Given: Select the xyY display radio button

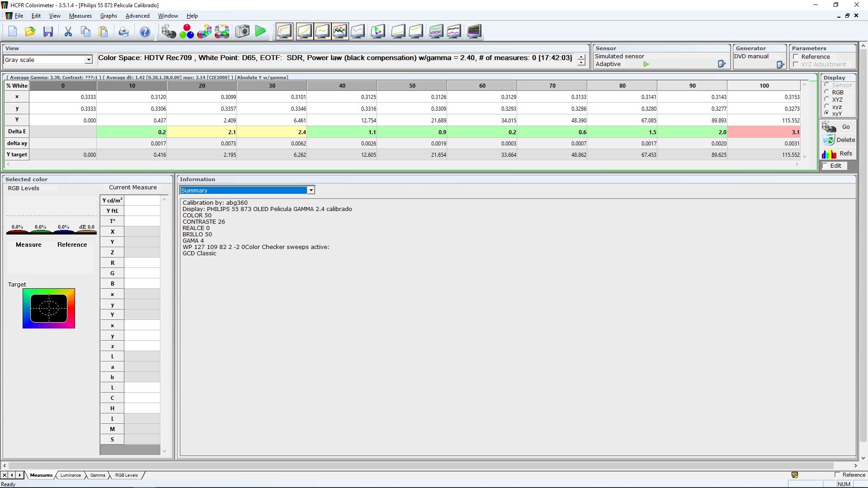Looking at the screenshot, I should click(827, 113).
